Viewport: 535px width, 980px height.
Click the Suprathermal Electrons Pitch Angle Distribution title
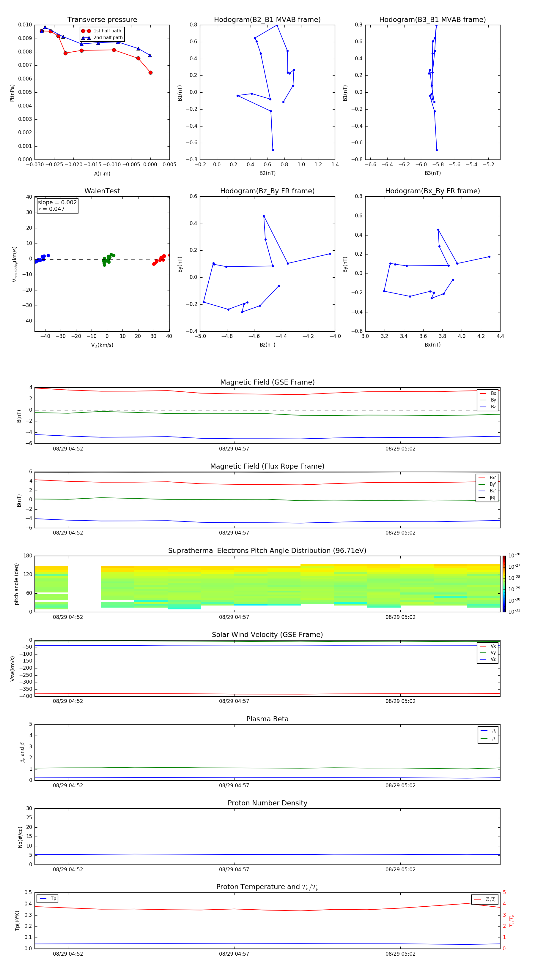(267, 551)
